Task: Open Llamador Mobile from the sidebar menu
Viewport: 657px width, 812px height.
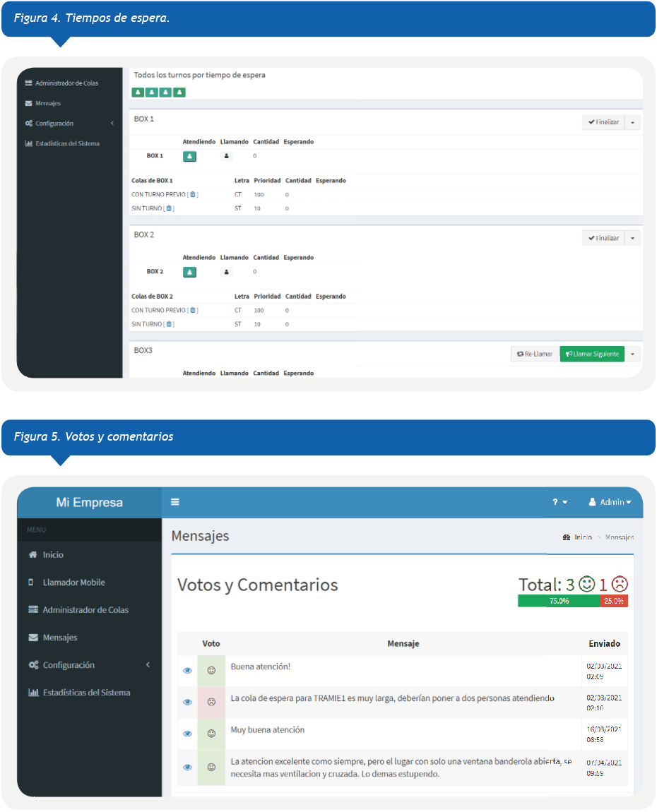Action: pyautogui.click(x=73, y=583)
